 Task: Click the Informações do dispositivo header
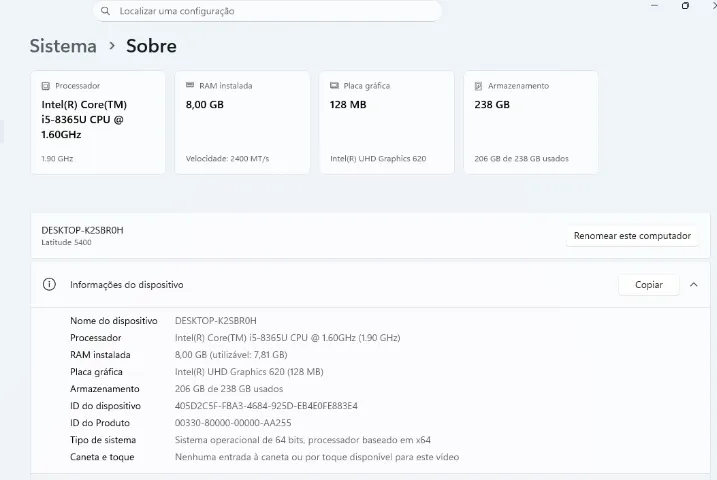(x=370, y=285)
